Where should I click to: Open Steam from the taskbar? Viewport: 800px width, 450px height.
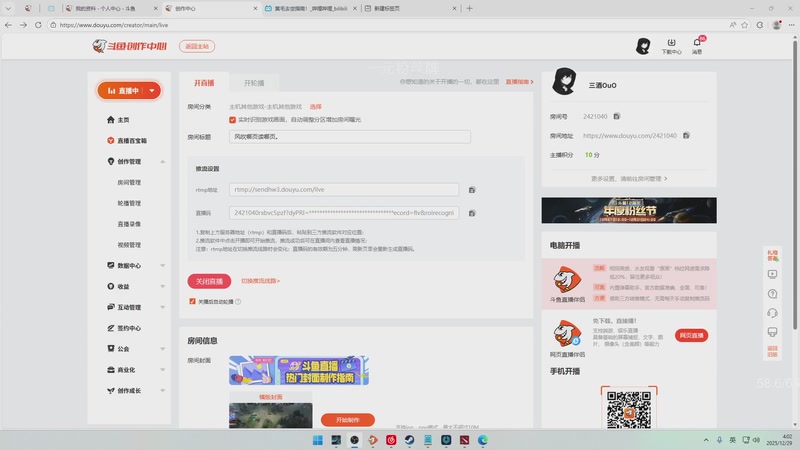coord(409,440)
